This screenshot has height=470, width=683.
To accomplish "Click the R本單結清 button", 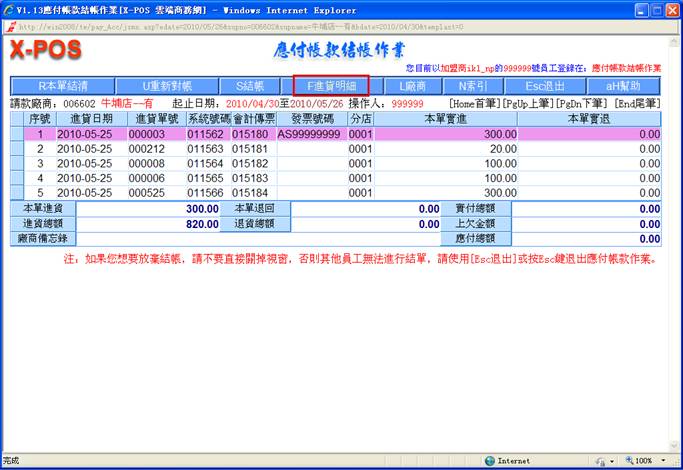I will click(56, 86).
